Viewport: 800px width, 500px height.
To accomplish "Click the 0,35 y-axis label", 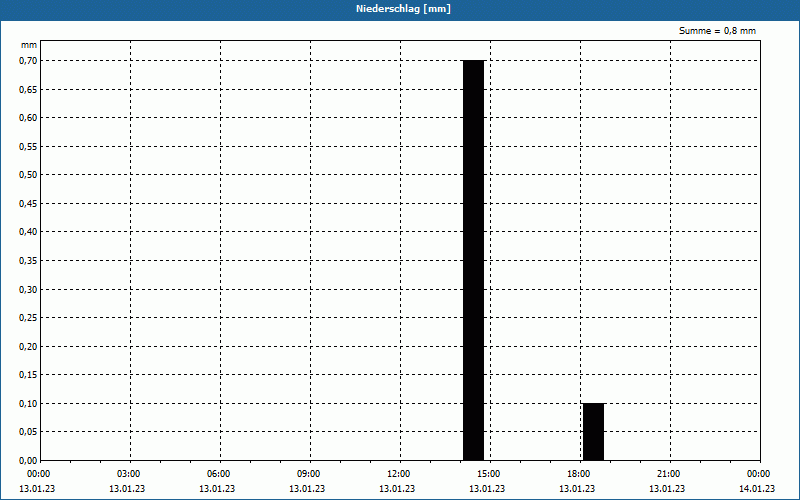I will (28, 261).
